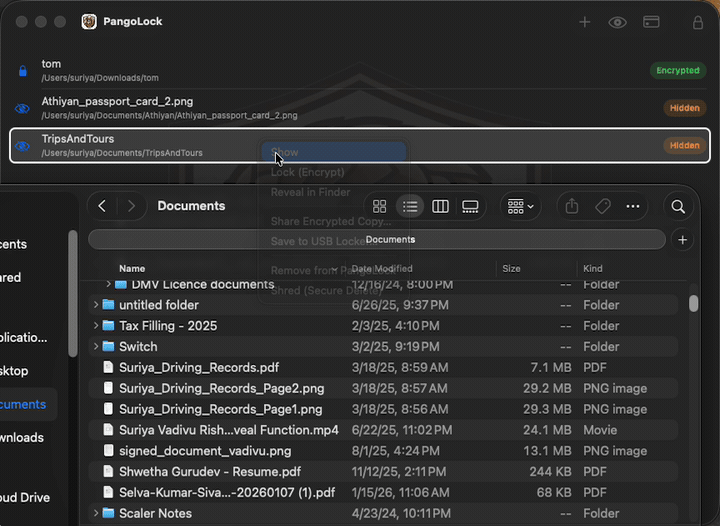Click file icon of signed_document_vadivu.png
The width and height of the screenshot is (720, 526).
tap(108, 450)
